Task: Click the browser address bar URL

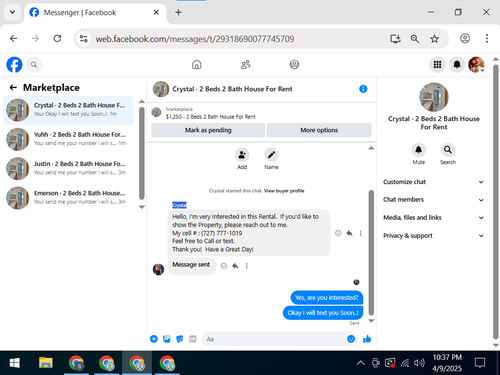Action: pyautogui.click(x=195, y=39)
